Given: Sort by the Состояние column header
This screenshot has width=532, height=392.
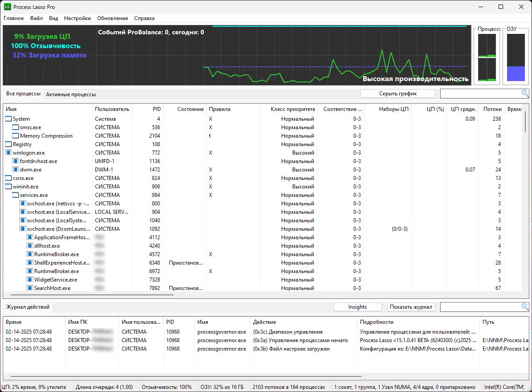Looking at the screenshot, I should pos(185,109).
